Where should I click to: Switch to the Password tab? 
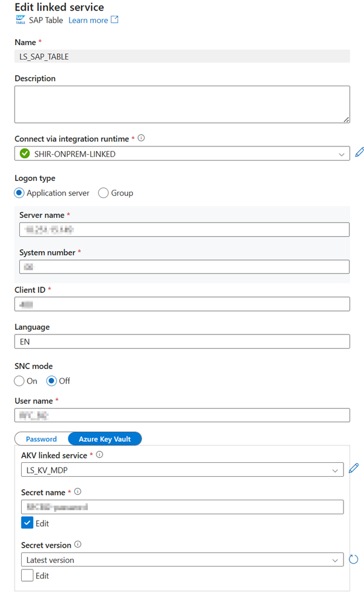click(42, 439)
